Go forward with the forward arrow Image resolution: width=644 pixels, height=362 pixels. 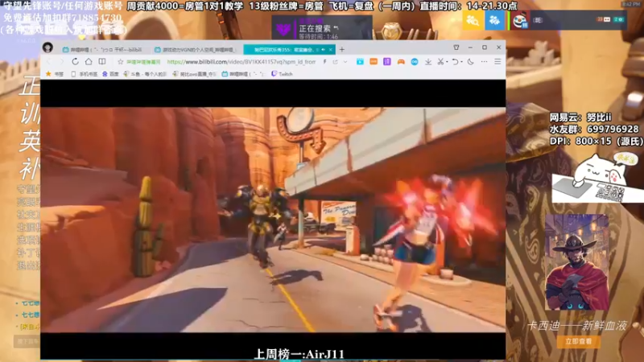[x=62, y=62]
